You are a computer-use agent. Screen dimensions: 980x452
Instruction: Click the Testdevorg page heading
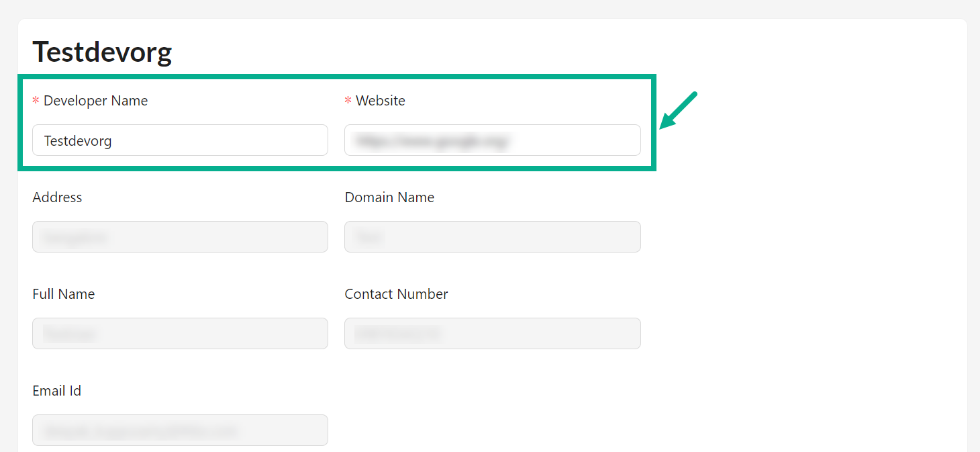pyautogui.click(x=102, y=52)
